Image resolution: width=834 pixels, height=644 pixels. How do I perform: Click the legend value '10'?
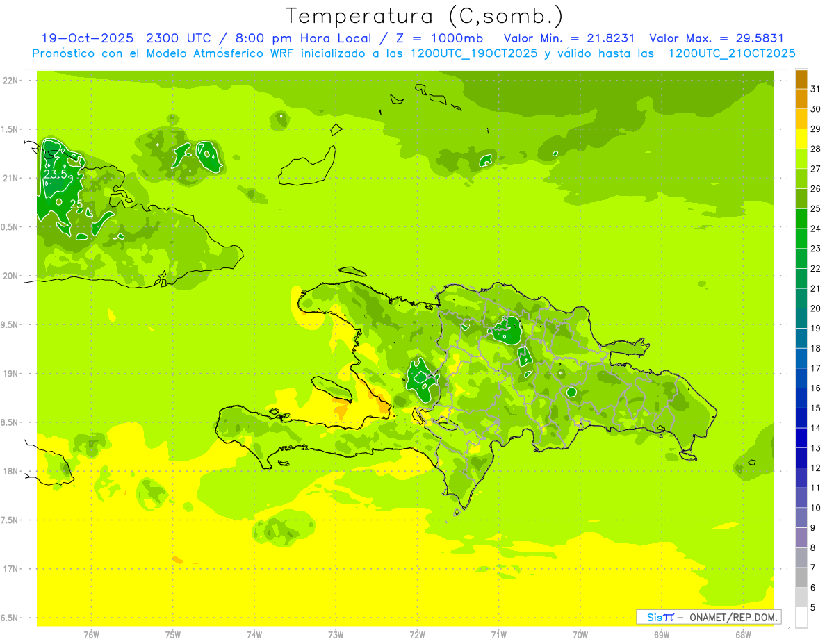(816, 508)
